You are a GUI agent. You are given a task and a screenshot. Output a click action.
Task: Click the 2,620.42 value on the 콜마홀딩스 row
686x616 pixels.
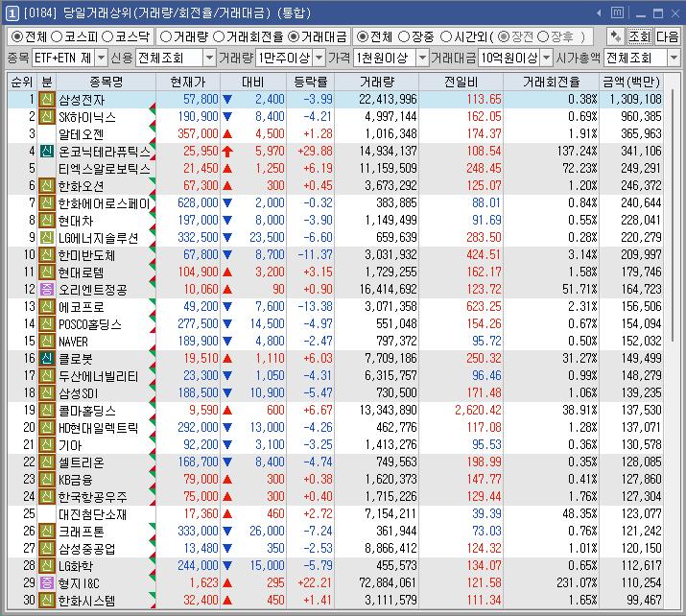pyautogui.click(x=478, y=411)
